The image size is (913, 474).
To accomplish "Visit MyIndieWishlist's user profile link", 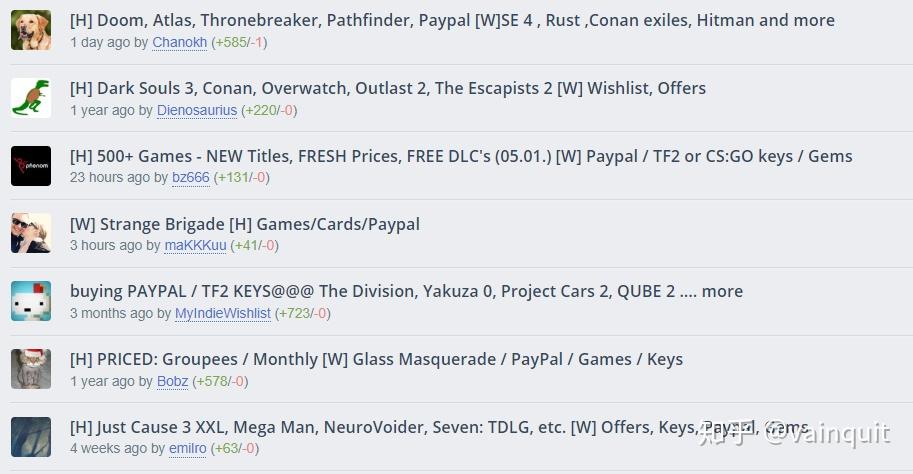I will coord(222,313).
